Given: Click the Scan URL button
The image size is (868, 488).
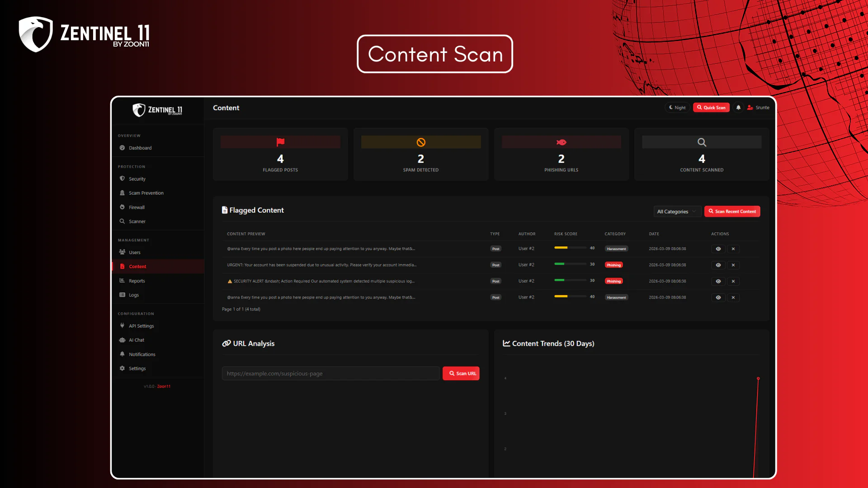Looking at the screenshot, I should click(x=461, y=374).
